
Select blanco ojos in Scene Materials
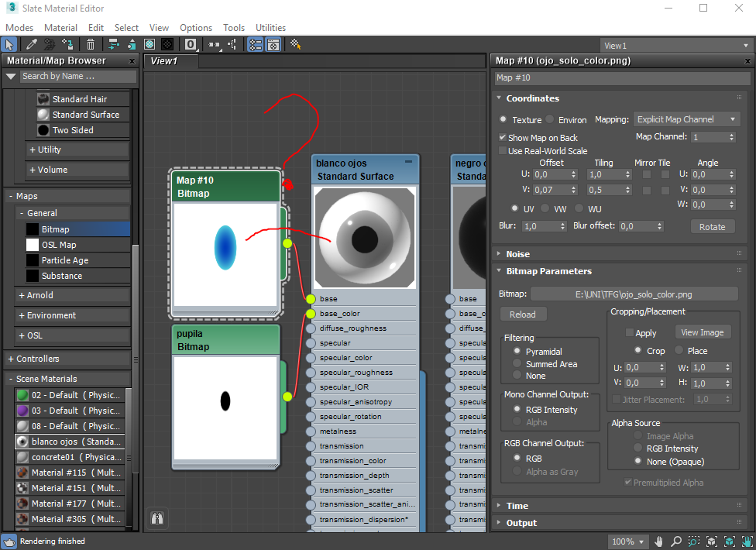(70, 441)
